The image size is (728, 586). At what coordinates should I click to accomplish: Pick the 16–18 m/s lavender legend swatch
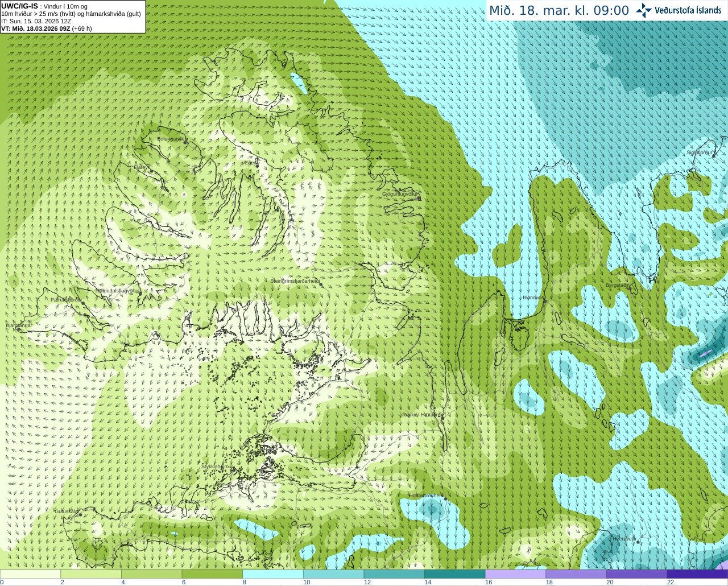515,574
